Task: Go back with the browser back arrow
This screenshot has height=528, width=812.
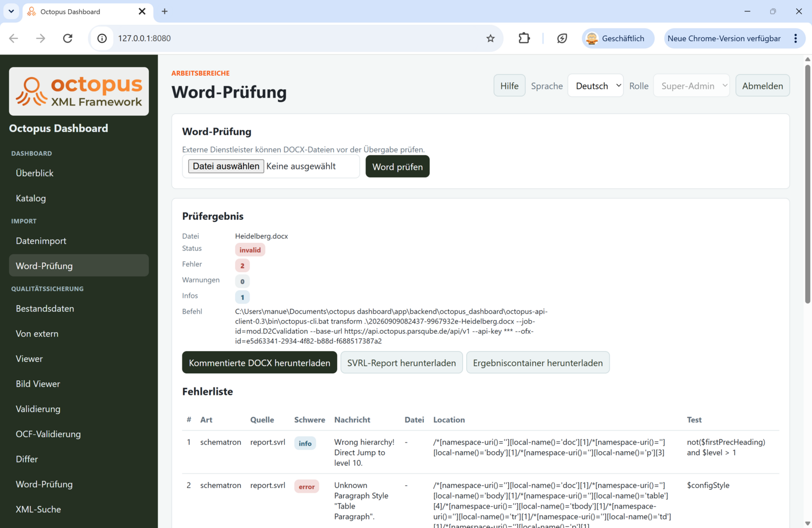Action: tap(14, 38)
